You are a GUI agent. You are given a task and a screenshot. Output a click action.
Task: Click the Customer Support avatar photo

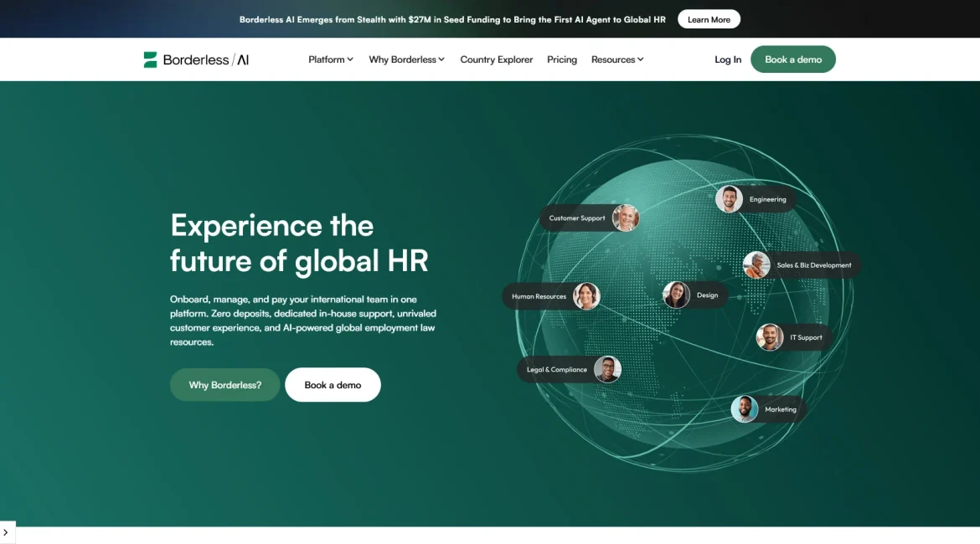click(626, 218)
